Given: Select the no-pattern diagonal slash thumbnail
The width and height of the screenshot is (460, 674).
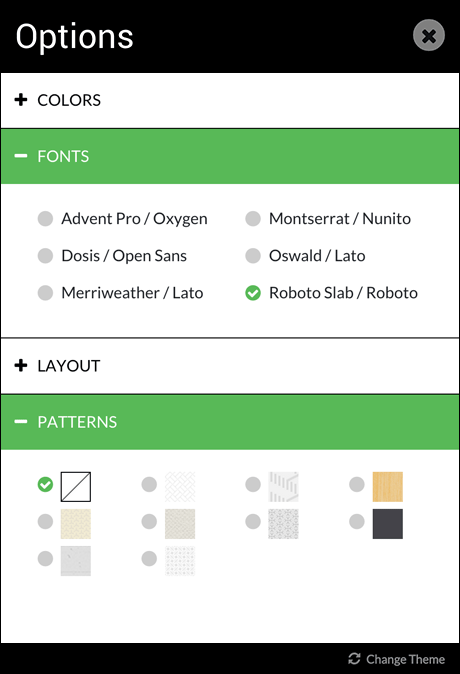Looking at the screenshot, I should pyautogui.click(x=76, y=487).
